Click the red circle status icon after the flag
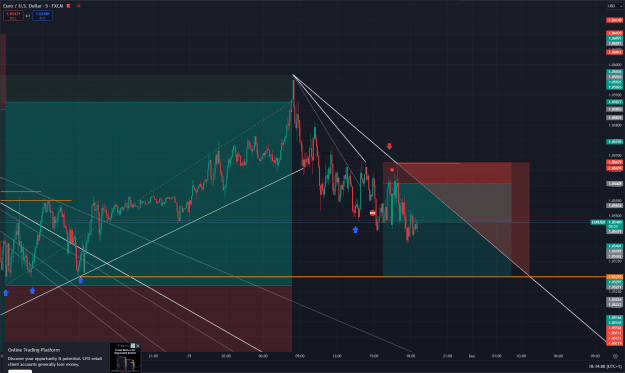 (x=79, y=6)
